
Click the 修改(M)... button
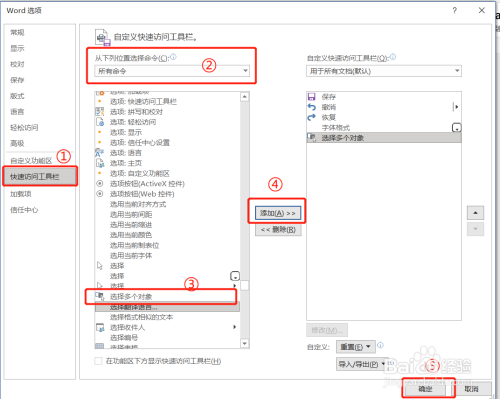point(327,330)
